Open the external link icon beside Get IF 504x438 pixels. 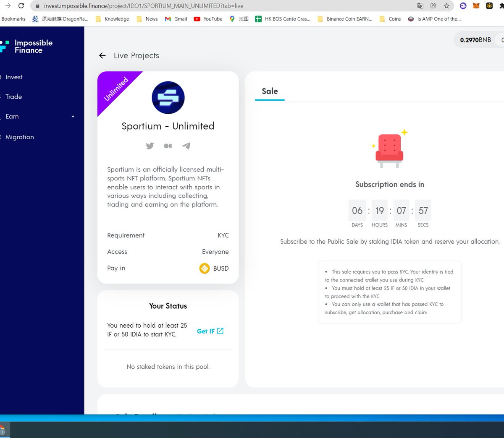click(220, 331)
